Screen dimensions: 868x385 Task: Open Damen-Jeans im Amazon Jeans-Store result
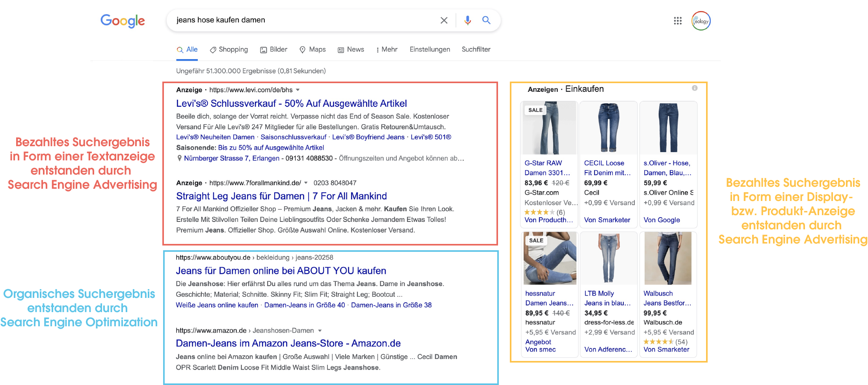(288, 344)
